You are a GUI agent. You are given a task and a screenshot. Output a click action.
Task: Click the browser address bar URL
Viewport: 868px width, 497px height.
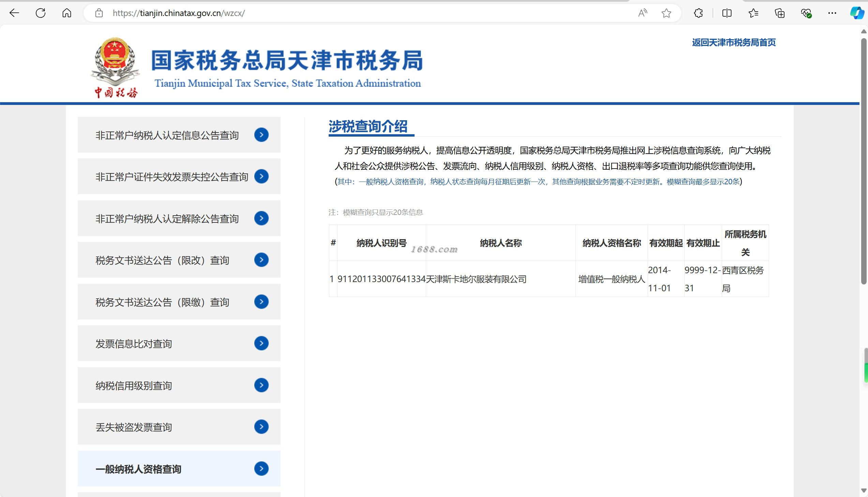pos(179,13)
